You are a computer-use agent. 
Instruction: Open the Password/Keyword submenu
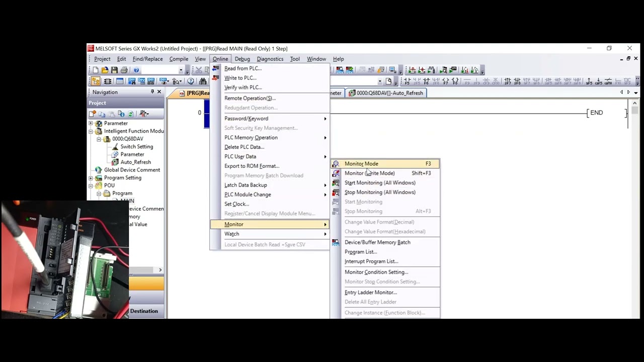pos(270,119)
